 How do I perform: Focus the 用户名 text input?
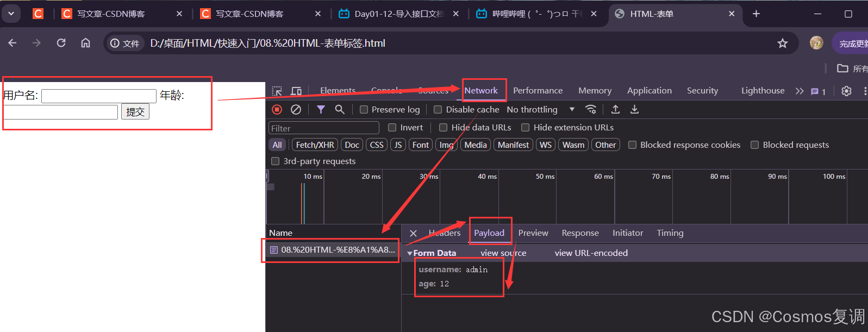(x=99, y=96)
